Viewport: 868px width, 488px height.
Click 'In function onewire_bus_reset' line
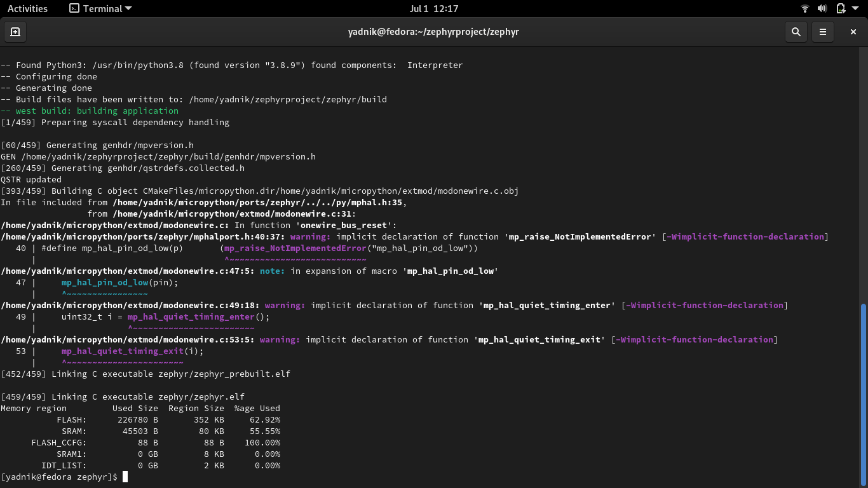click(199, 225)
